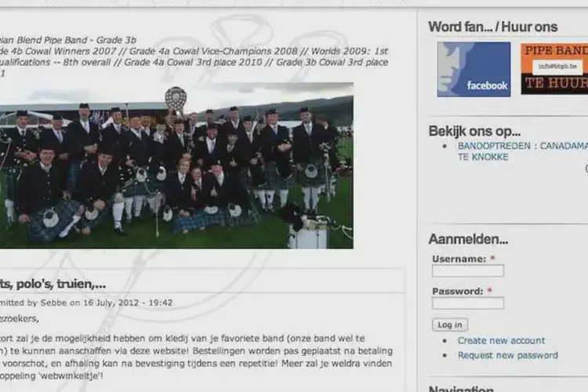Viewport: 588px width, 392px height.
Task: Open the Pipe Band Te Huur banner
Action: tap(554, 69)
